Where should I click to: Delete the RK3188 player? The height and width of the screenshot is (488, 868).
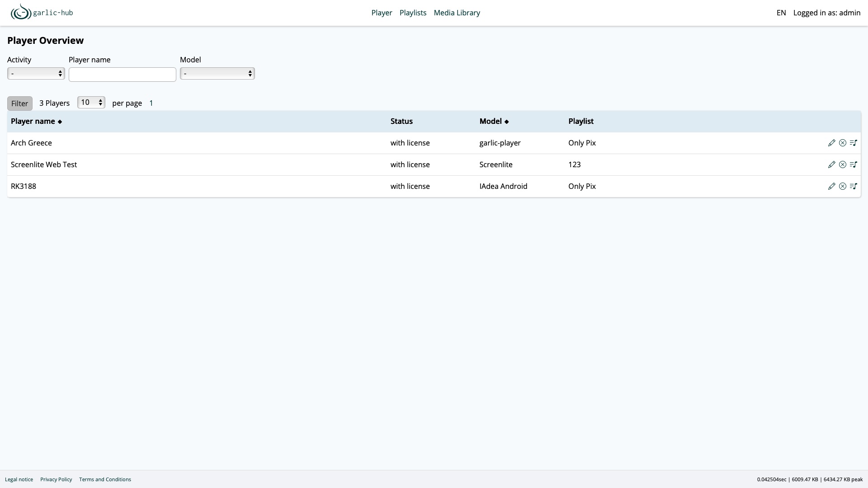click(842, 186)
